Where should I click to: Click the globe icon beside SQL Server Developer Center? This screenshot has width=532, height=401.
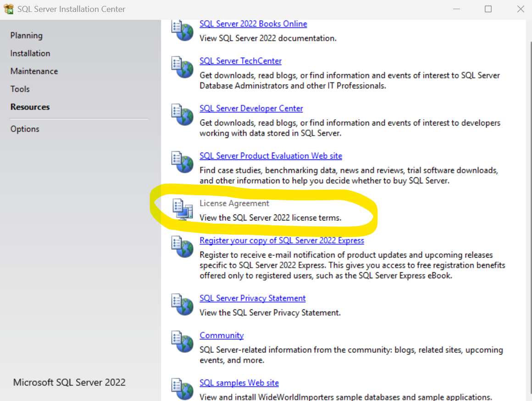pyautogui.click(x=183, y=115)
